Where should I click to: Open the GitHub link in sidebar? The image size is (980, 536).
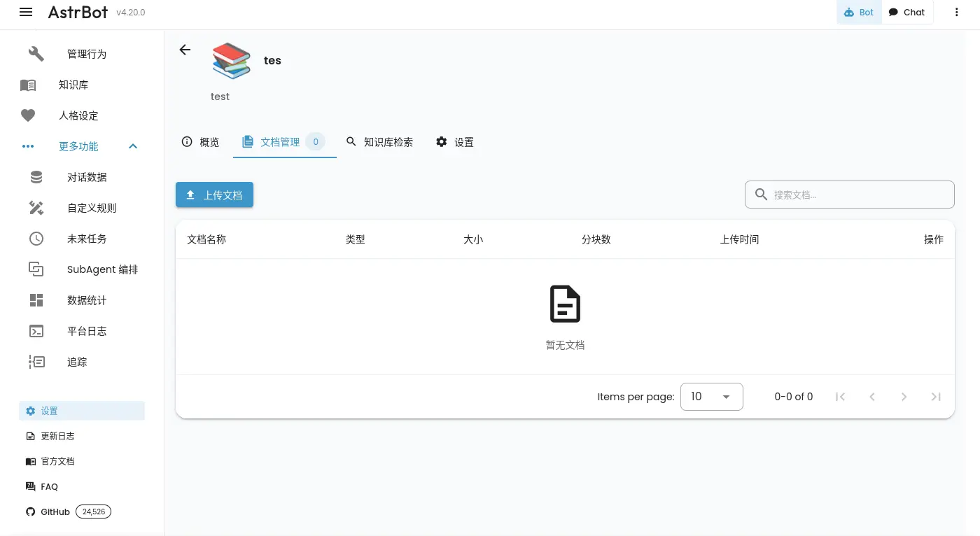coord(55,512)
